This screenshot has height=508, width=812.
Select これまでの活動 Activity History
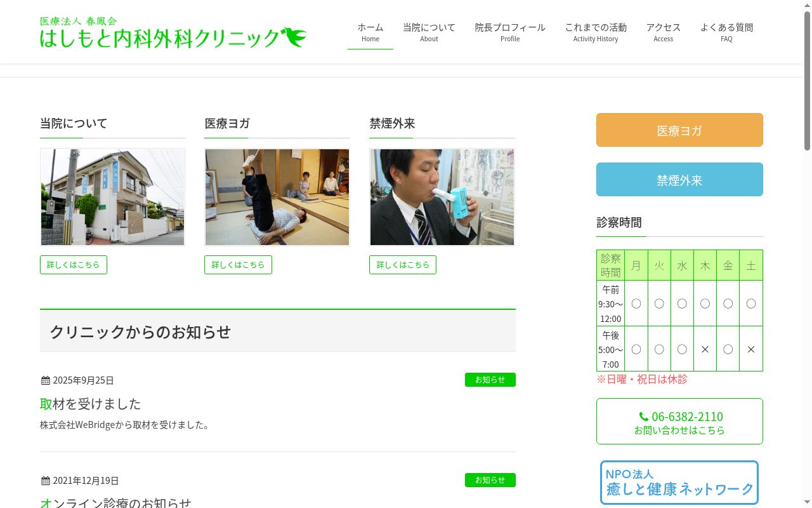coord(596,32)
